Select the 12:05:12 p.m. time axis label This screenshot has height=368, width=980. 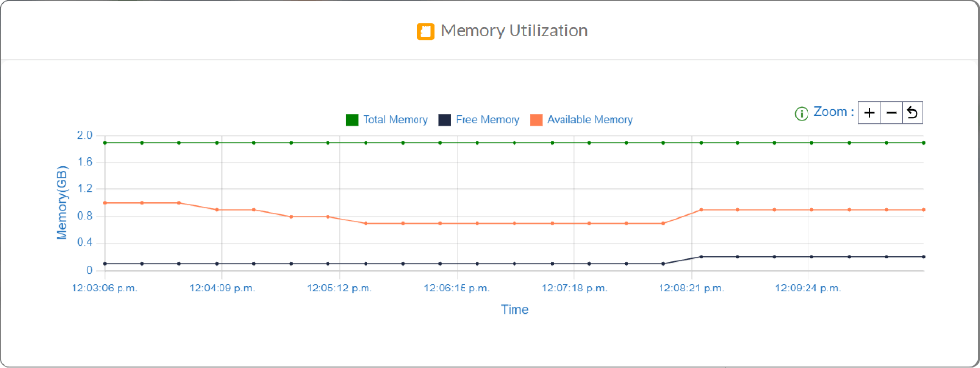339,289
